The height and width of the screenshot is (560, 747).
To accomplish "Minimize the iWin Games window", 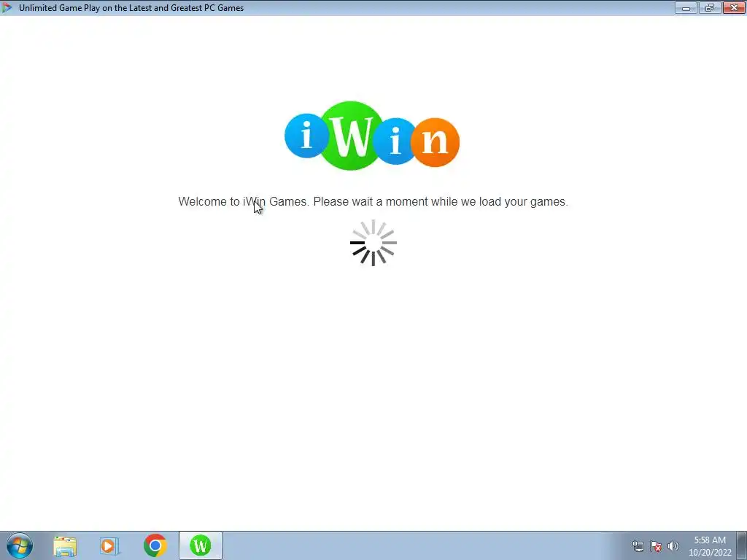I will point(686,7).
